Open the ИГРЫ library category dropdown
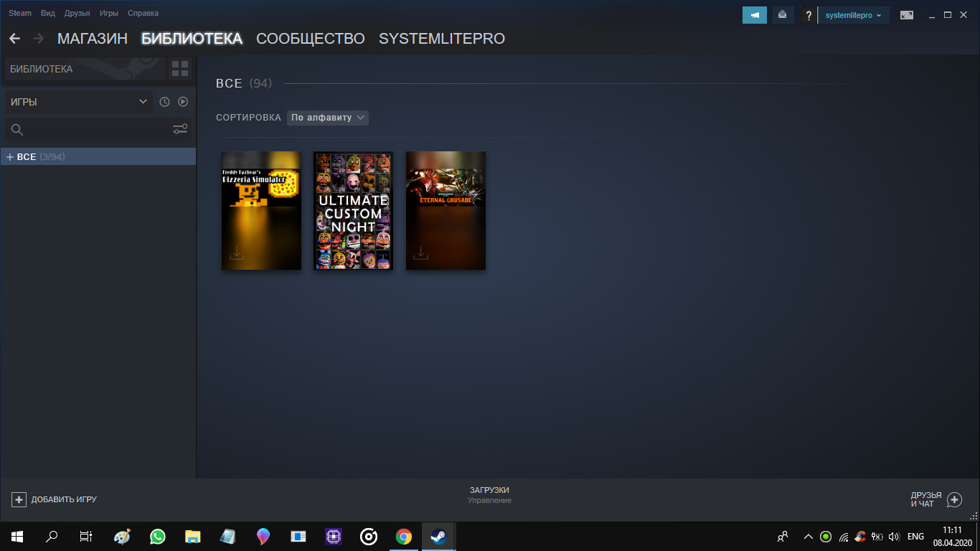This screenshot has height=551, width=980. pos(78,102)
